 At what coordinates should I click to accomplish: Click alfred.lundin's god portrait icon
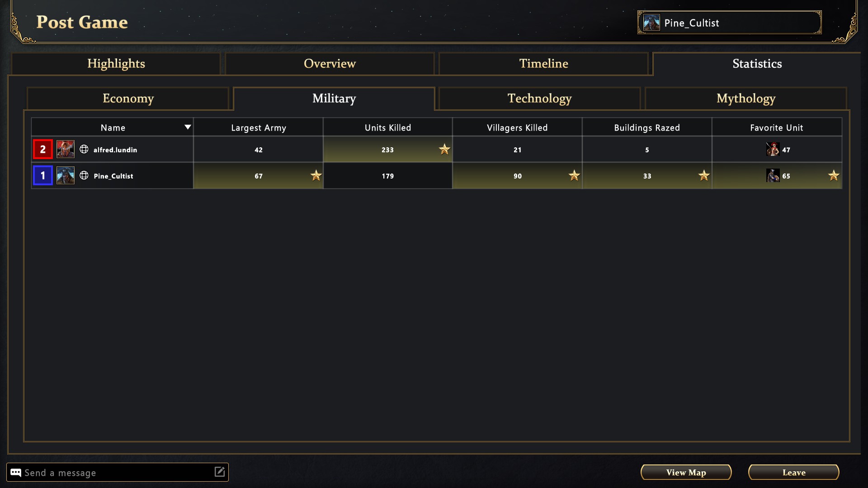coord(66,150)
